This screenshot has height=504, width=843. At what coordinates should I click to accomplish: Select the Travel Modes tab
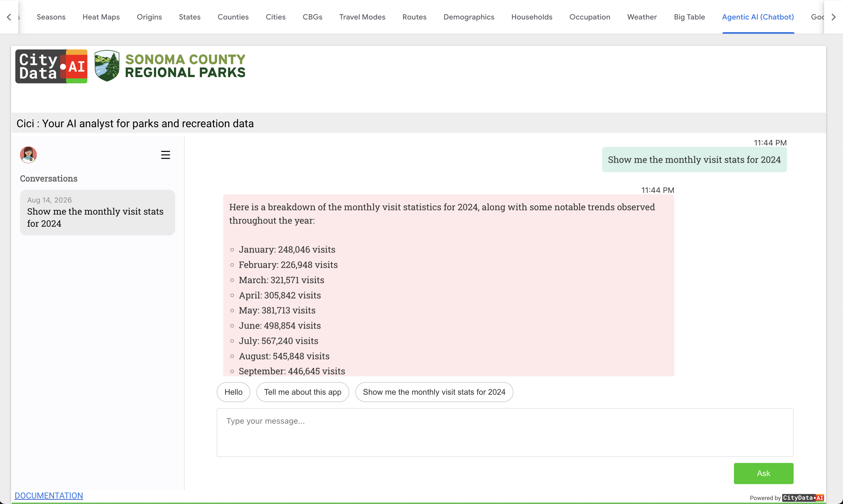tap(362, 17)
